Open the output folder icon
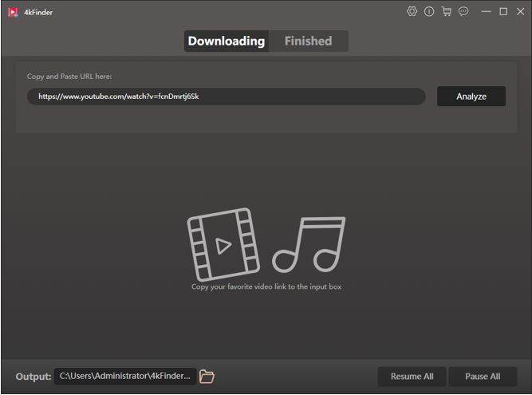Screen dimensions: 532x395 (x=207, y=377)
